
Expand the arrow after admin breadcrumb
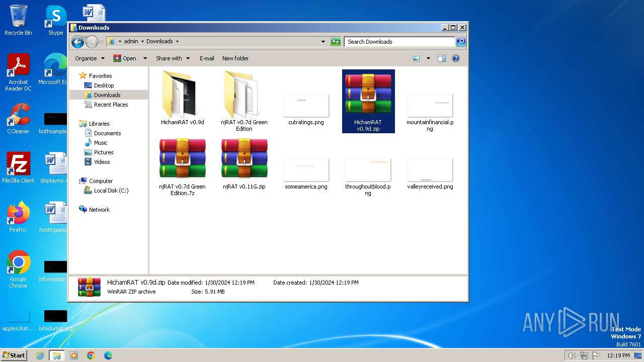(x=142, y=42)
